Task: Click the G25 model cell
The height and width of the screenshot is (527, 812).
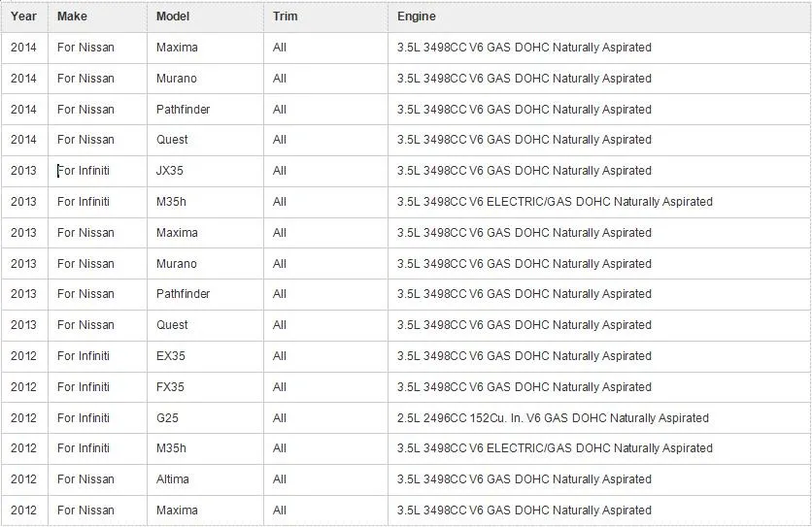Action: click(x=205, y=418)
